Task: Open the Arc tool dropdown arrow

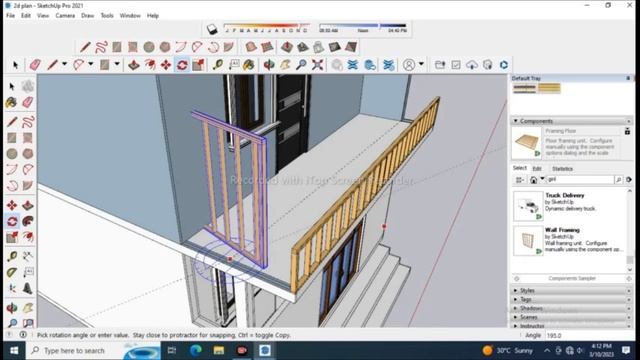Action: coord(91,64)
